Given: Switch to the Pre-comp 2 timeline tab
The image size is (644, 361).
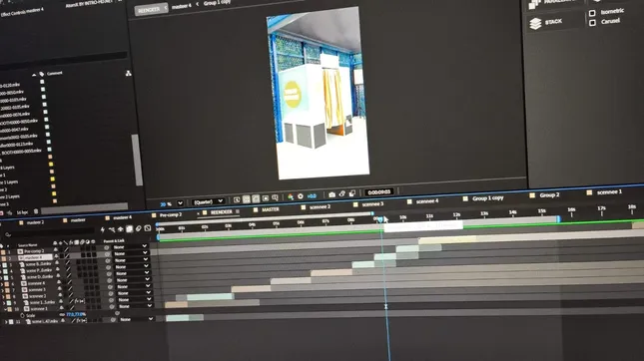Looking at the screenshot, I should point(171,214).
